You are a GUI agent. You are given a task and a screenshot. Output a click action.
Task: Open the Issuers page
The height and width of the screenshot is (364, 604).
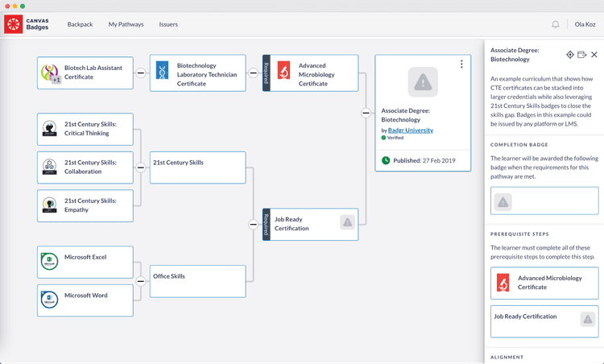(168, 24)
